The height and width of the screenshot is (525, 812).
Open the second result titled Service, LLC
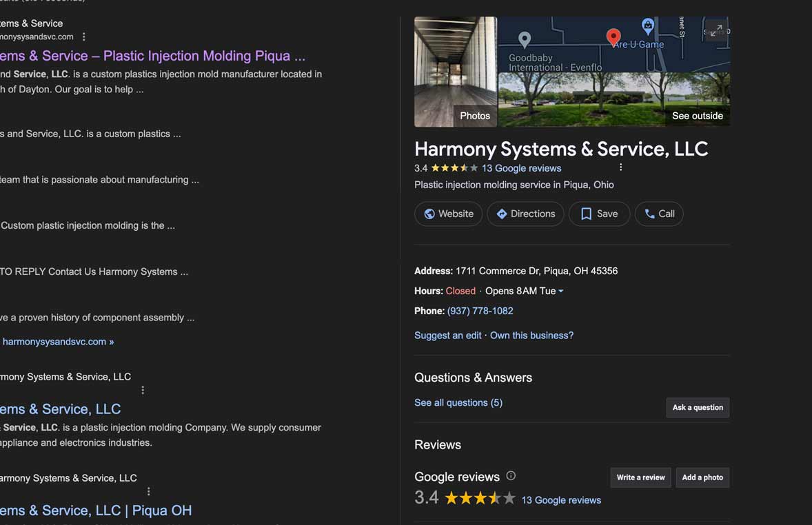(x=60, y=409)
